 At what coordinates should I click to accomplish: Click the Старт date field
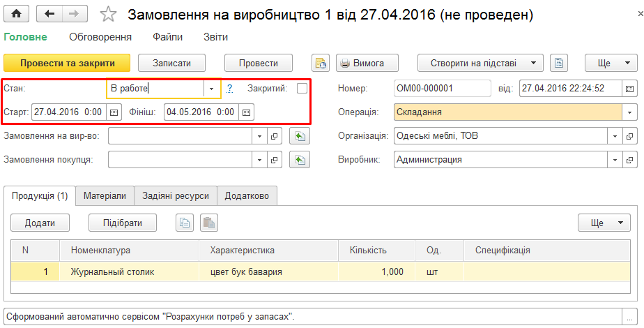[x=69, y=112]
